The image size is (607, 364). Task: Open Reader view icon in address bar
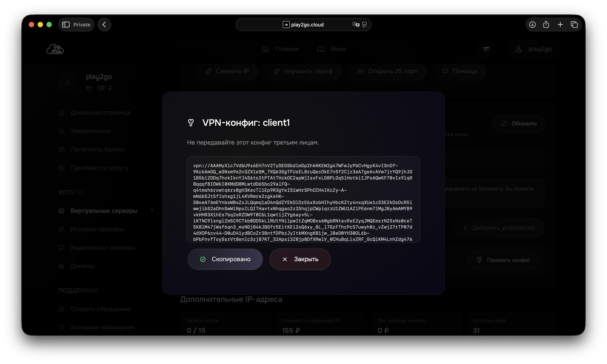[x=364, y=25]
